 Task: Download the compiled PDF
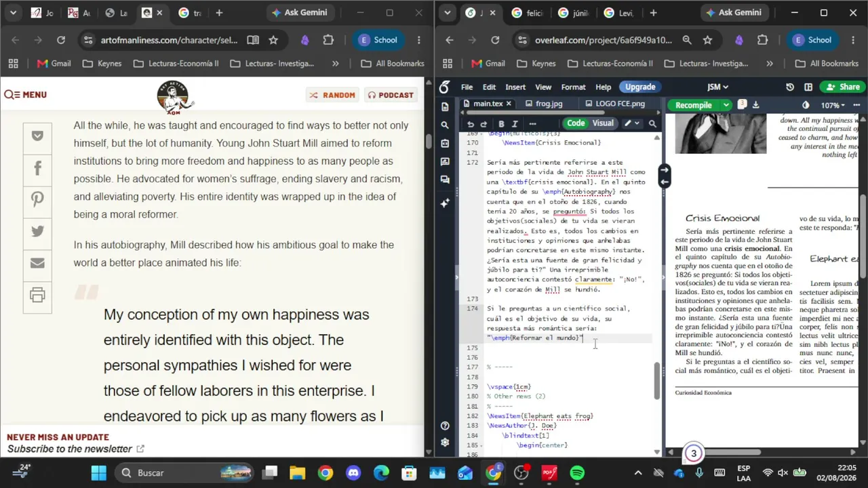(x=756, y=105)
